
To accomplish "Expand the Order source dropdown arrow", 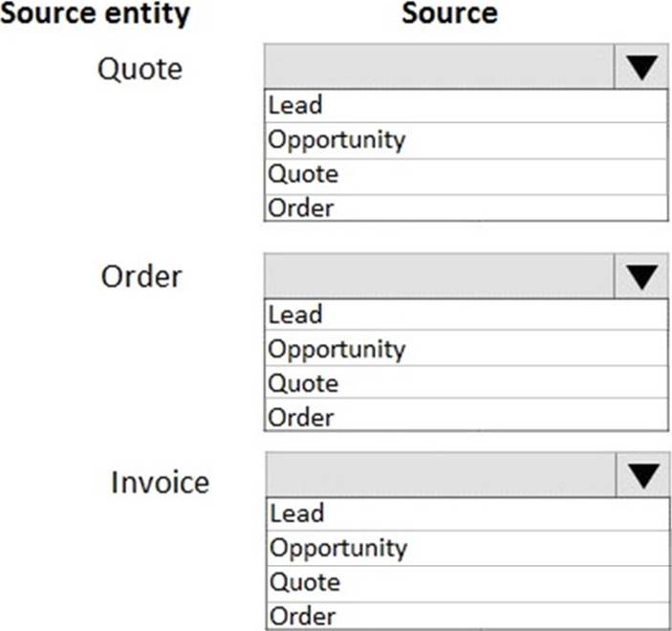I will click(x=641, y=276).
